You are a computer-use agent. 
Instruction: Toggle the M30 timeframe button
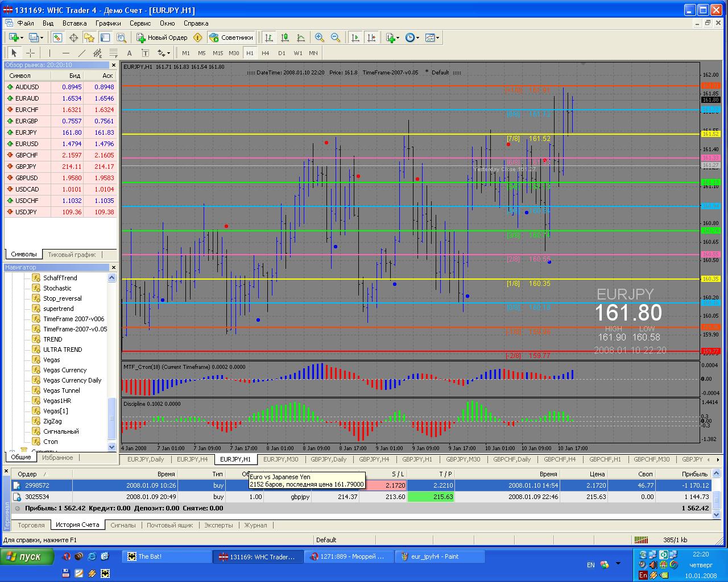point(234,53)
